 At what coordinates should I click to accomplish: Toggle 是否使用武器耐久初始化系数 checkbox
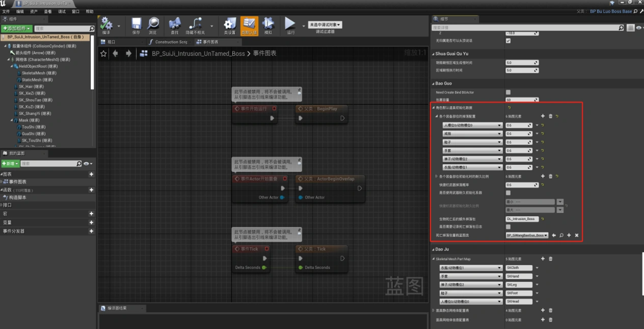[508, 193]
